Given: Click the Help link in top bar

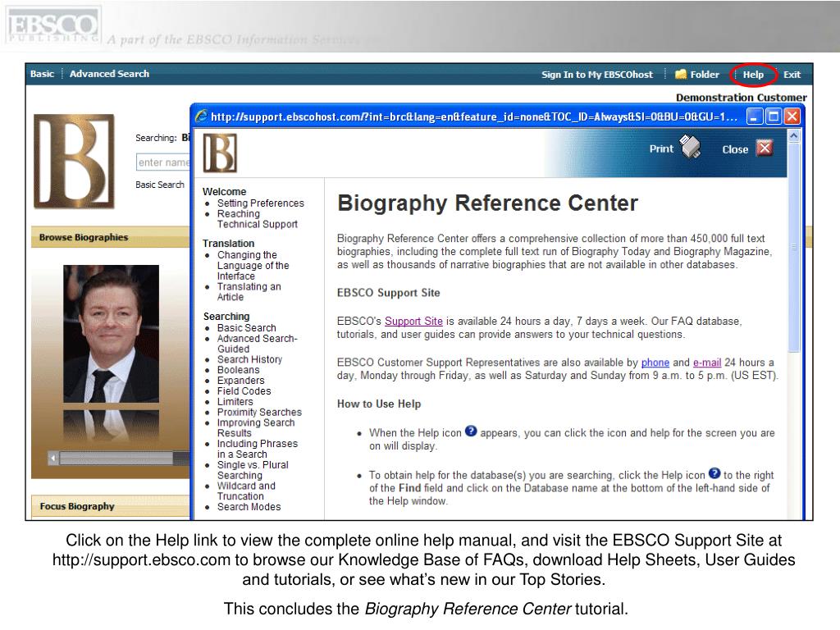Looking at the screenshot, I should (753, 75).
